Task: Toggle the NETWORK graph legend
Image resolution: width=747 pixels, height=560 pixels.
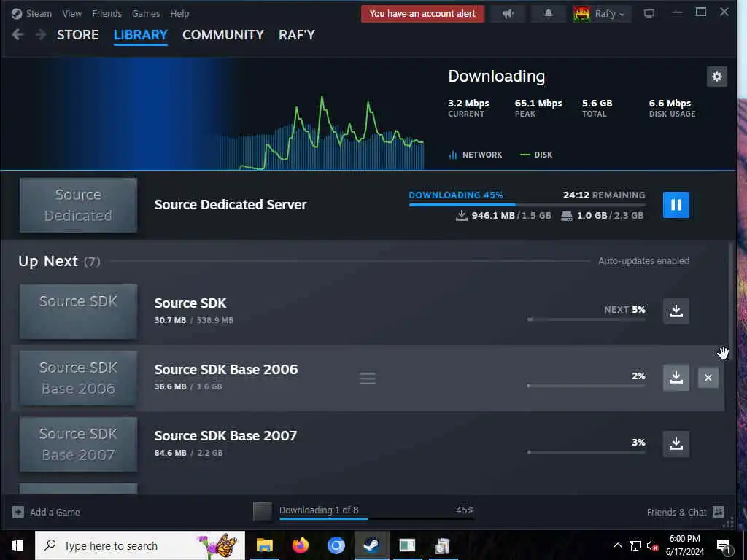Action: 476,155
